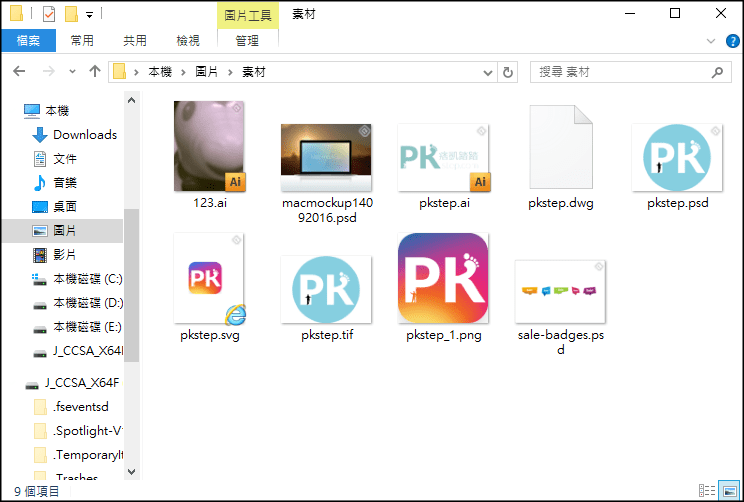Switch to details view in status bar
This screenshot has width=744, height=502.
707,491
